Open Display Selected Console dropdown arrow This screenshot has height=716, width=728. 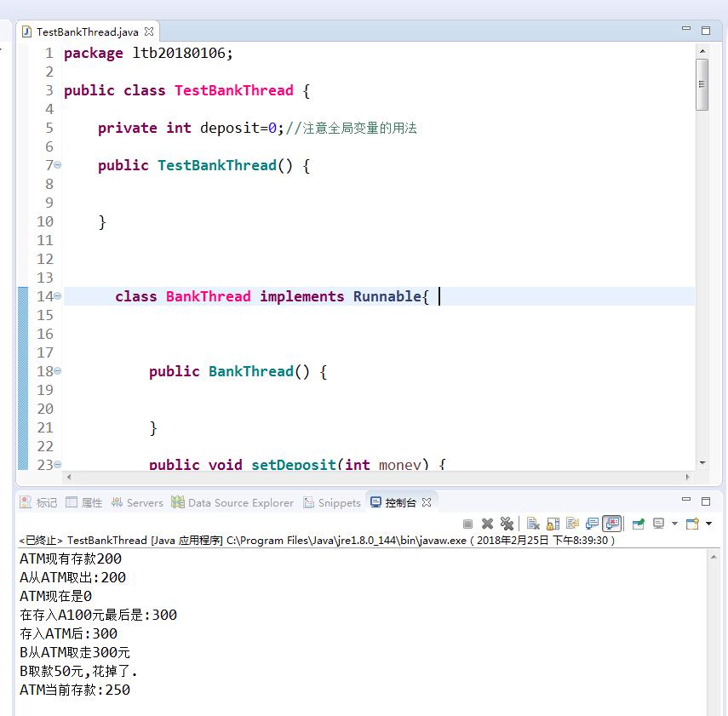674,524
